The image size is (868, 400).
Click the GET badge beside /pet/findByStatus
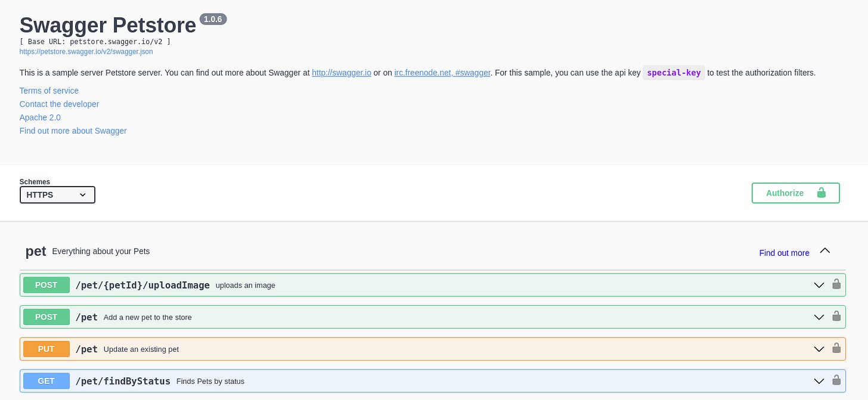(x=46, y=380)
